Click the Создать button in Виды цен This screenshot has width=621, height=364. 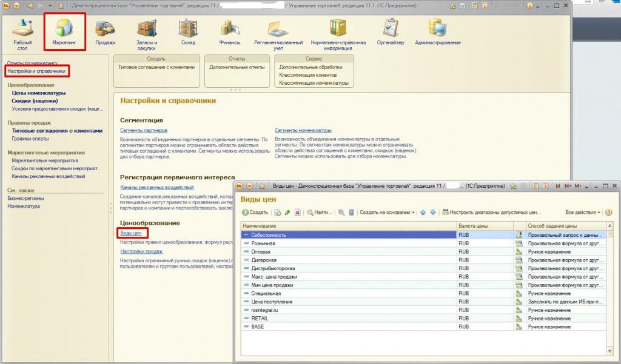(255, 213)
